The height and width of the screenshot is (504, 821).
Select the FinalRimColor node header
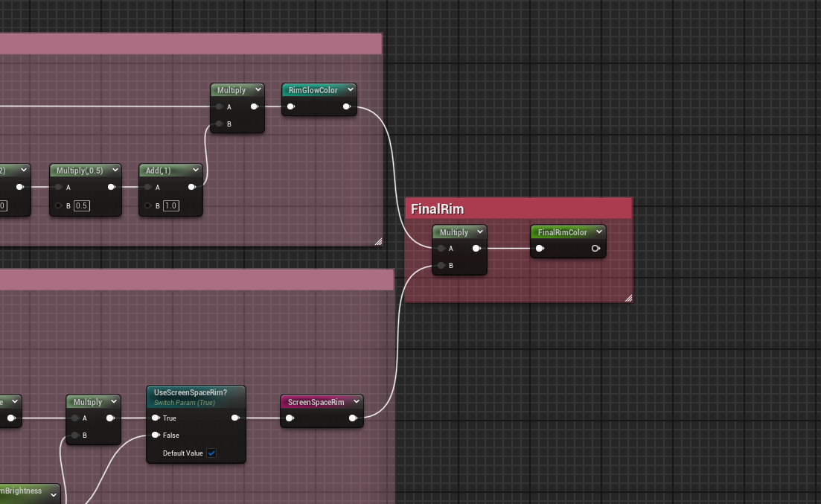562,232
